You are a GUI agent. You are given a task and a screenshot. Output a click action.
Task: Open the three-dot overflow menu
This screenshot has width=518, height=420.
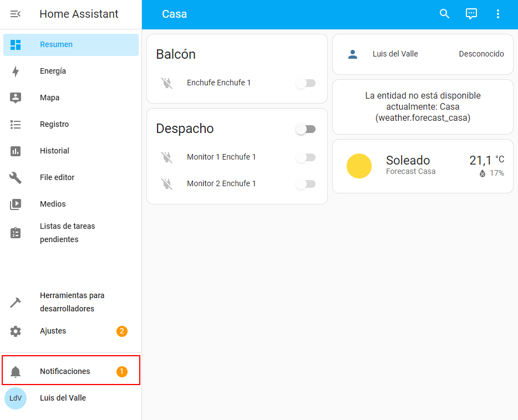pos(497,14)
